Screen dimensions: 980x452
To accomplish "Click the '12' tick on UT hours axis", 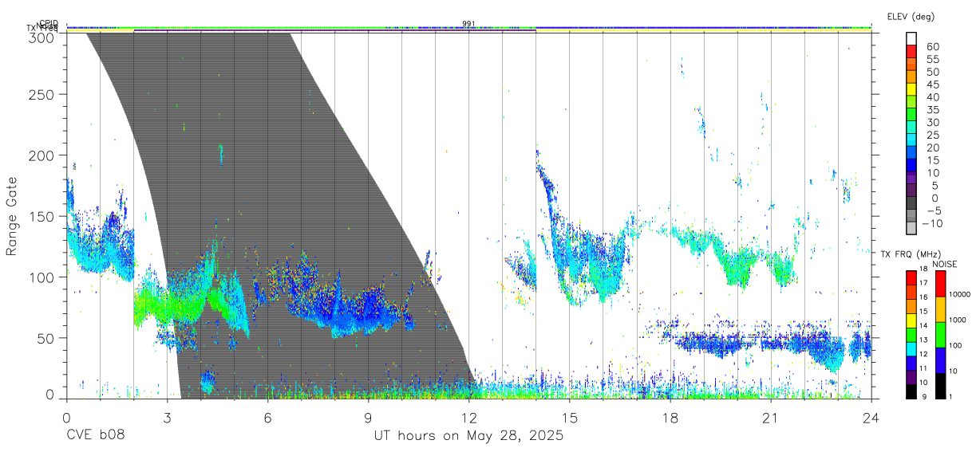I will (x=469, y=418).
